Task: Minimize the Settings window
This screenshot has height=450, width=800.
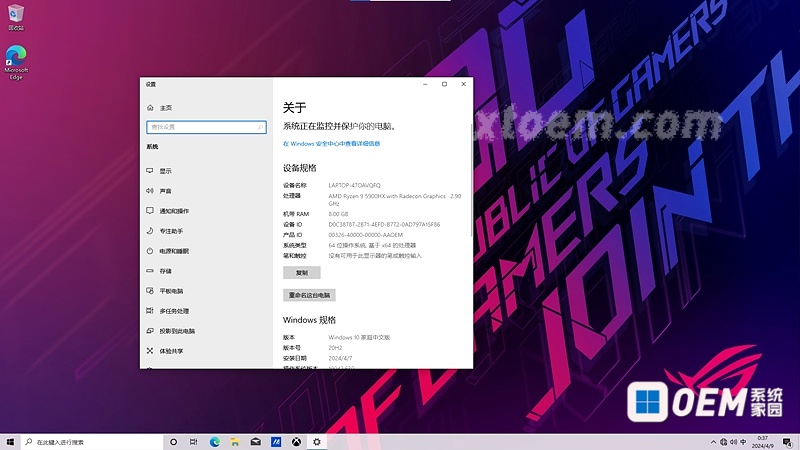Action: pyautogui.click(x=425, y=84)
